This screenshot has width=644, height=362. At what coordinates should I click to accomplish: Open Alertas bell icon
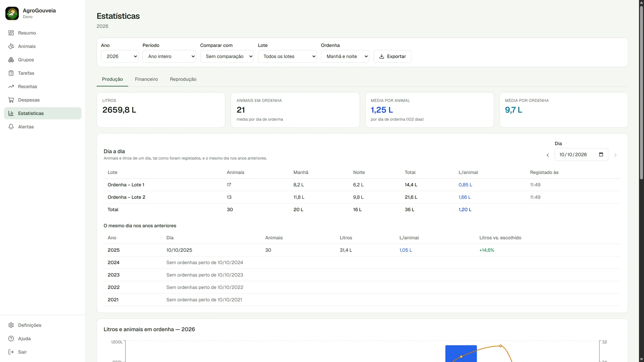click(11, 127)
